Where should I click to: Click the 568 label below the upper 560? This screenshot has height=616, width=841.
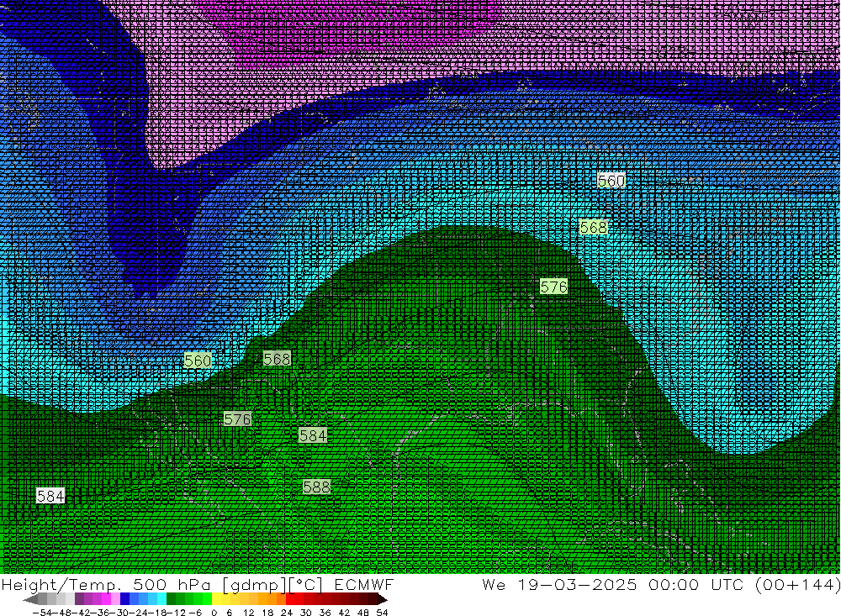594,227
